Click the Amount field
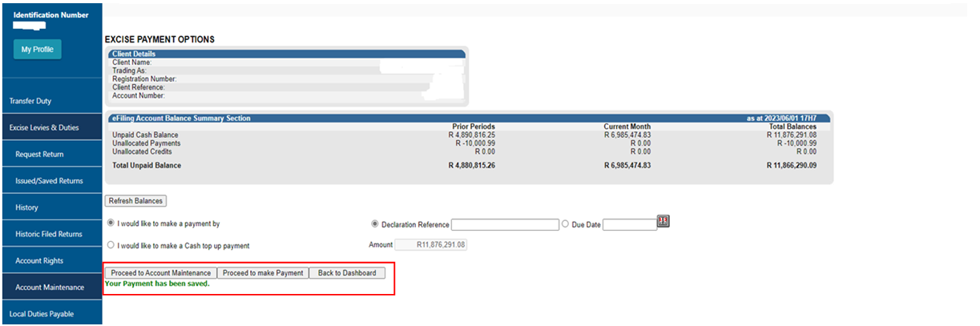 point(431,245)
